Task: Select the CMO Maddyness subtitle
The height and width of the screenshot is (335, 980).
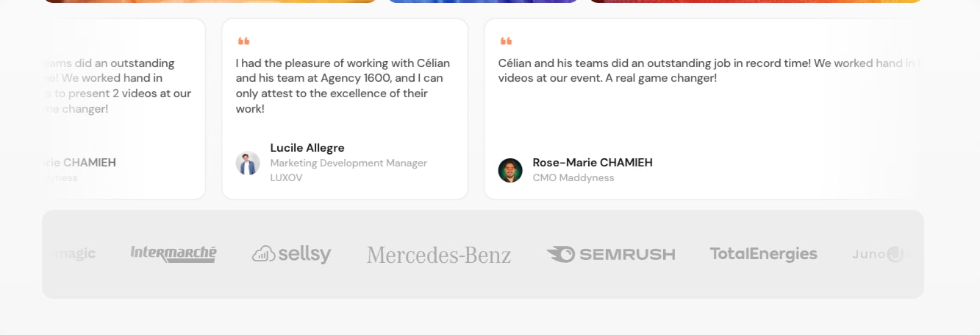Action: coord(573,178)
